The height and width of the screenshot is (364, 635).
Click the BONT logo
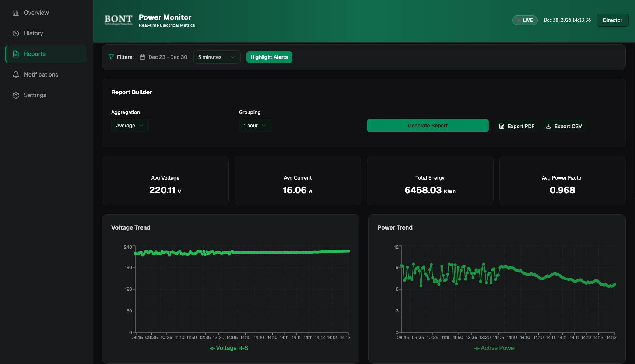(x=118, y=20)
